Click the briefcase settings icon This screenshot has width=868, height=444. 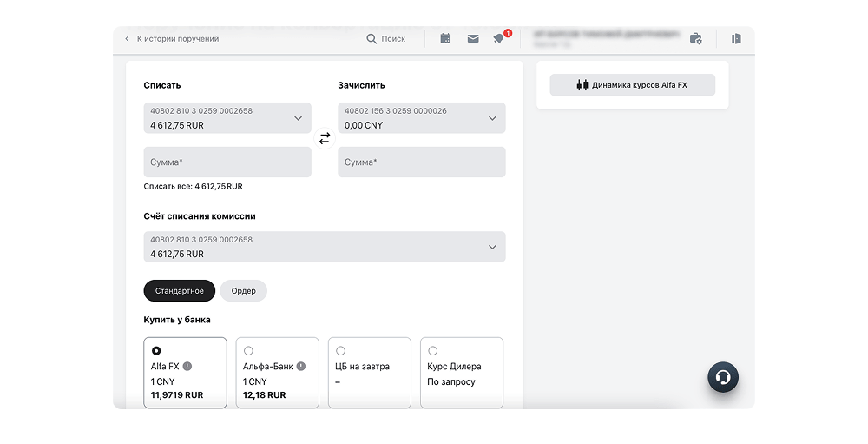(696, 39)
